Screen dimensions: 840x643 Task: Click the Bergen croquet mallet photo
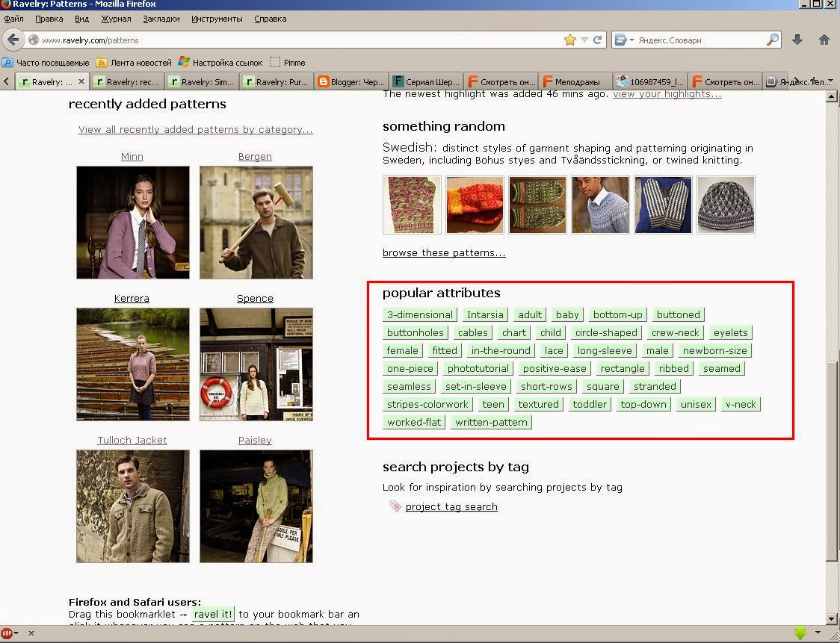[x=256, y=223]
